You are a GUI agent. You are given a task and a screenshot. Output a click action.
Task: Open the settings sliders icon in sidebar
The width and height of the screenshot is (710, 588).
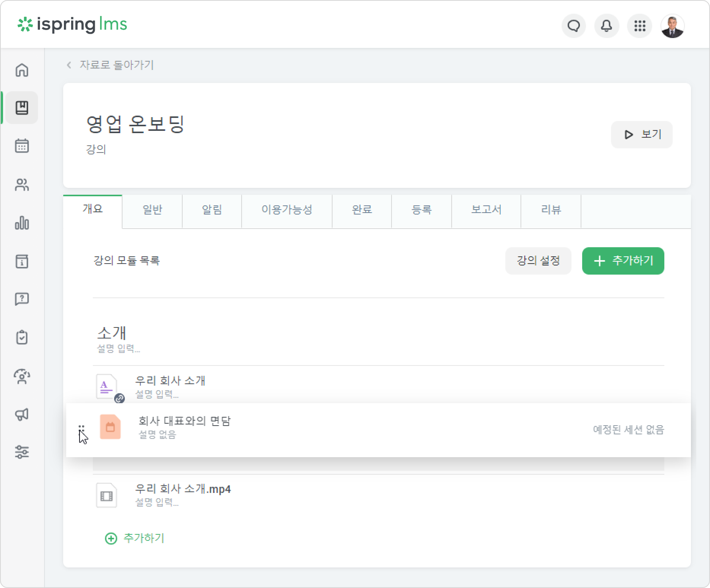22,452
